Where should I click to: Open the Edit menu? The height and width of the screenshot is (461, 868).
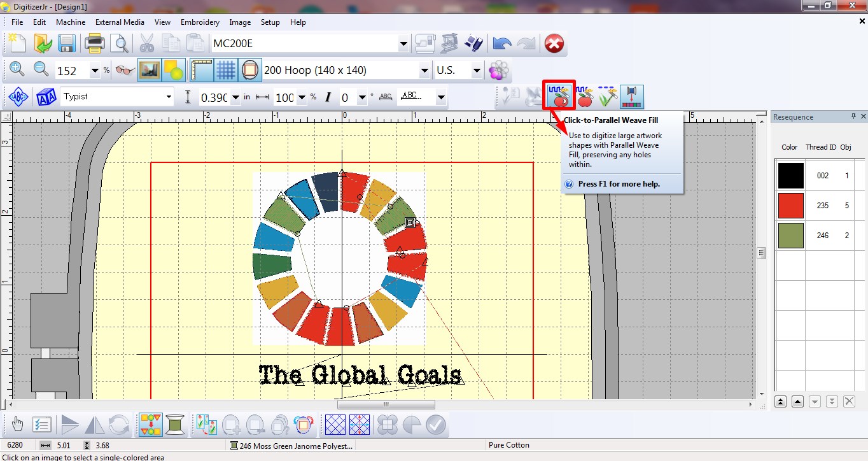point(39,22)
